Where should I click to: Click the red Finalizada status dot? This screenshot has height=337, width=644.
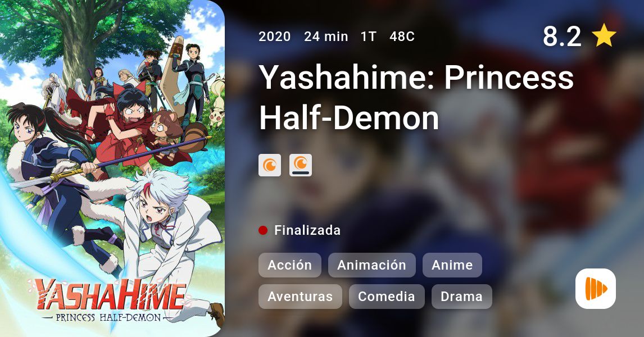(263, 230)
